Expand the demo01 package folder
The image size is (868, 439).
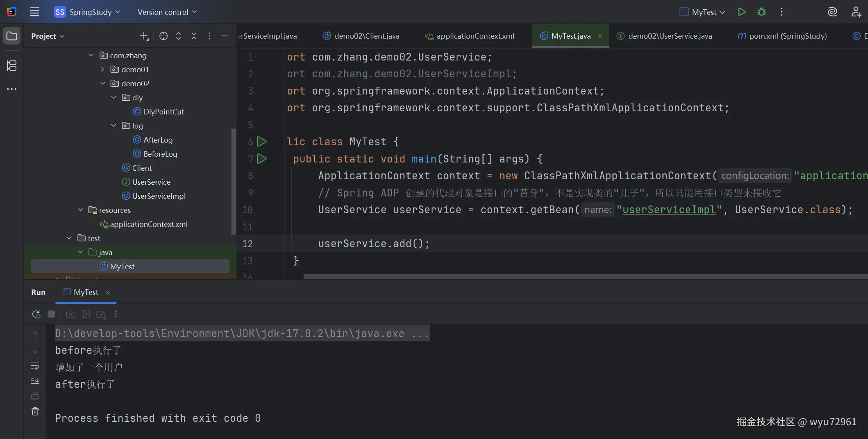(103, 69)
